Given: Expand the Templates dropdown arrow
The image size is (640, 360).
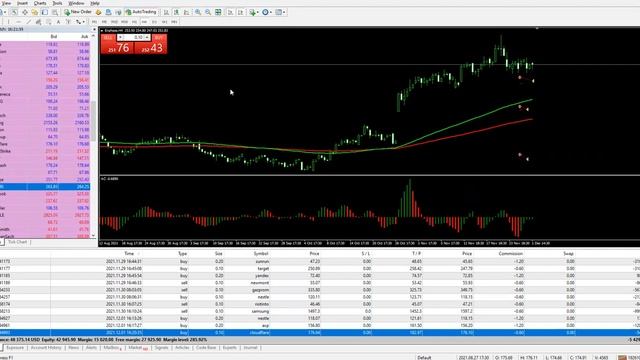Looking at the screenshot, I should coord(284,12).
